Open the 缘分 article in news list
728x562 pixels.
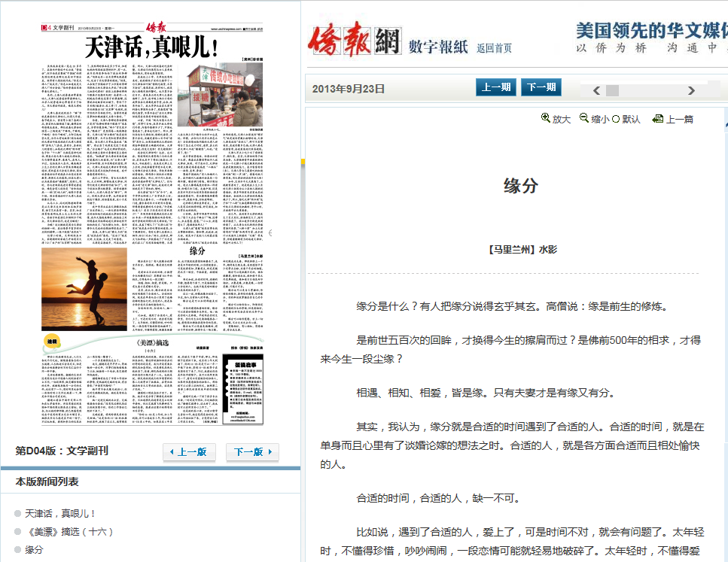coord(35,550)
